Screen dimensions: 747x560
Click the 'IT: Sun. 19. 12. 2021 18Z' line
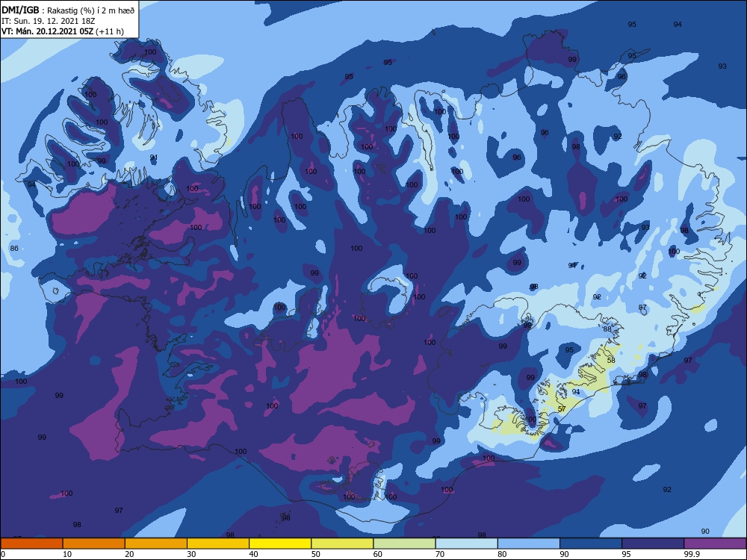pyautogui.click(x=48, y=21)
